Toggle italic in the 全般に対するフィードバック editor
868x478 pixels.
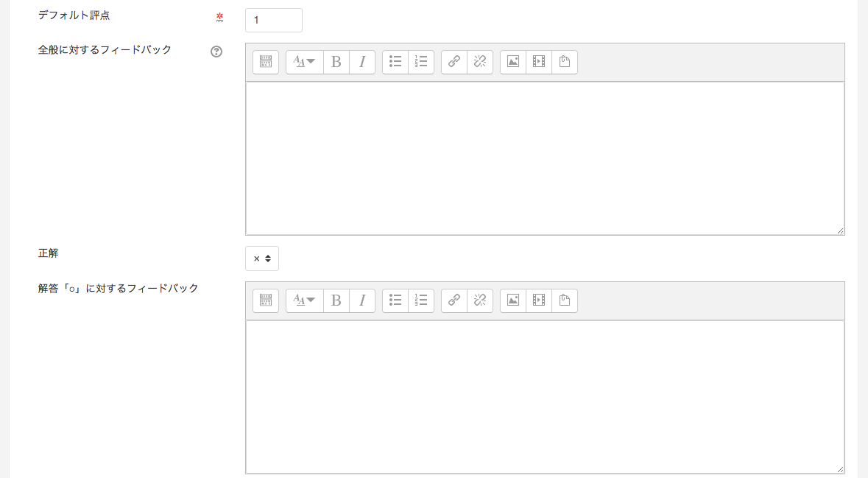(x=362, y=62)
